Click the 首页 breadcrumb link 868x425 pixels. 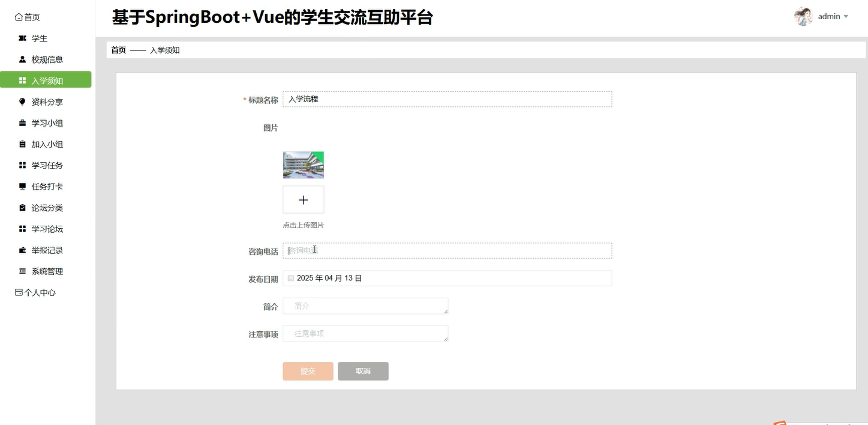119,50
